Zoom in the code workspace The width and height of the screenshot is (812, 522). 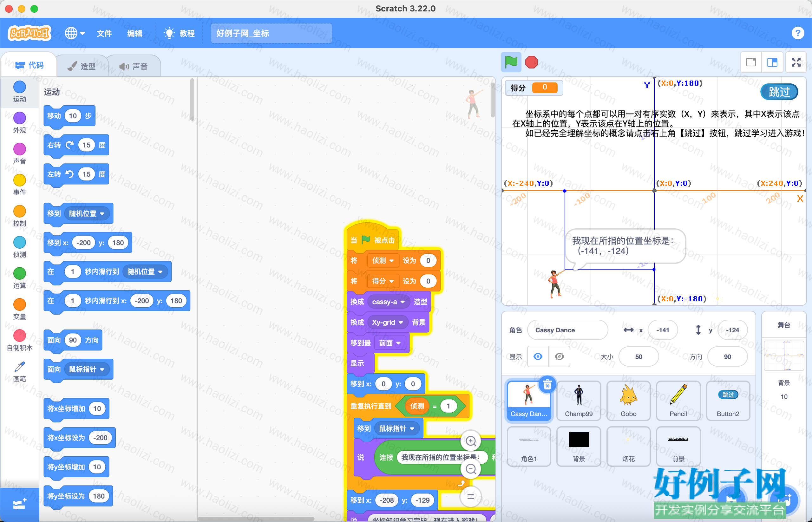pos(471,440)
